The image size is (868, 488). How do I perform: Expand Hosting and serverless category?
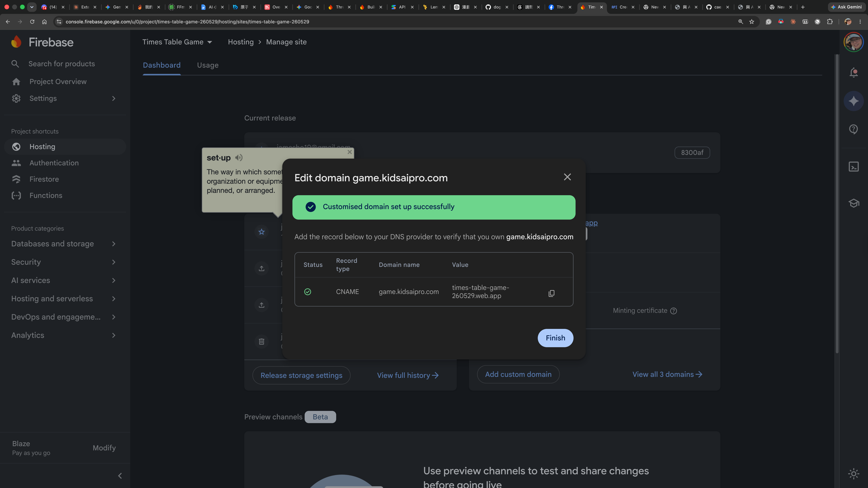click(64, 298)
